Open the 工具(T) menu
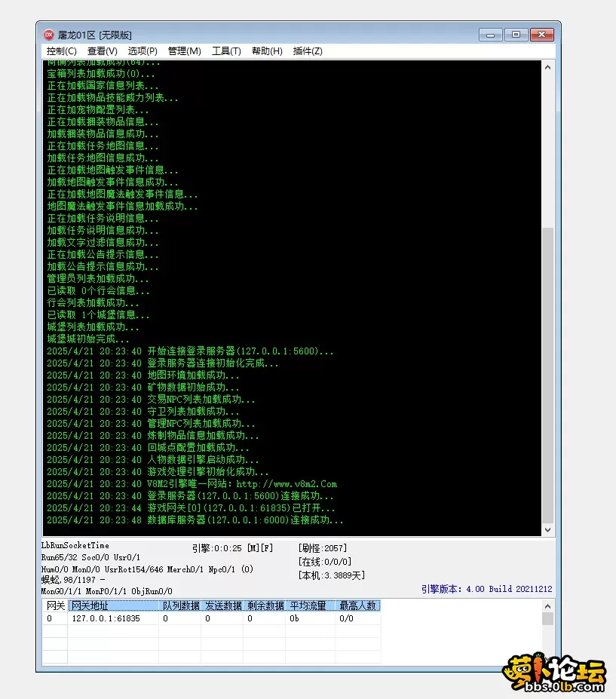The height and width of the screenshot is (699, 616). (226, 51)
